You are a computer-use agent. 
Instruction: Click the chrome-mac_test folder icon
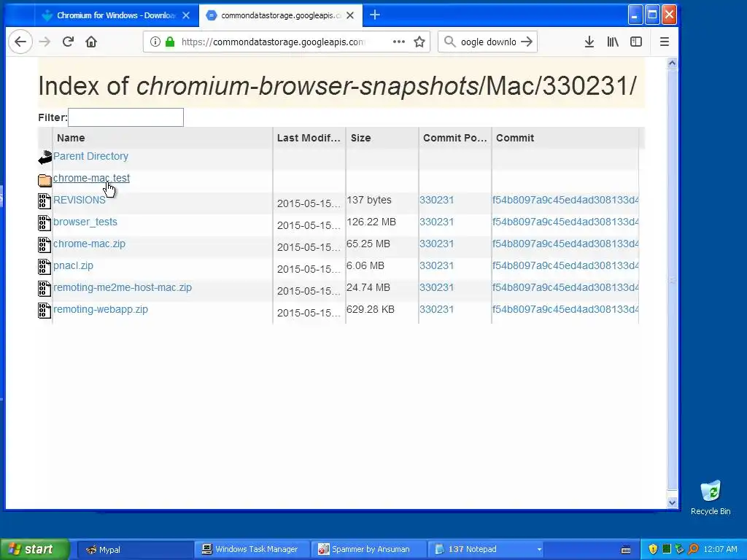click(x=44, y=180)
